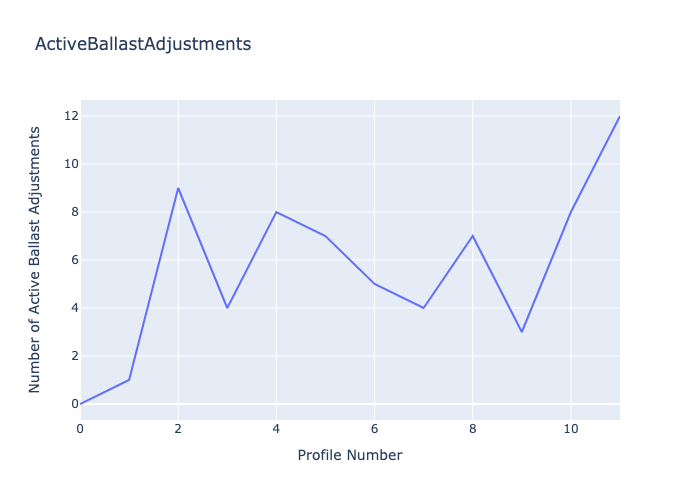Click the line point at profile 1

tap(129, 380)
